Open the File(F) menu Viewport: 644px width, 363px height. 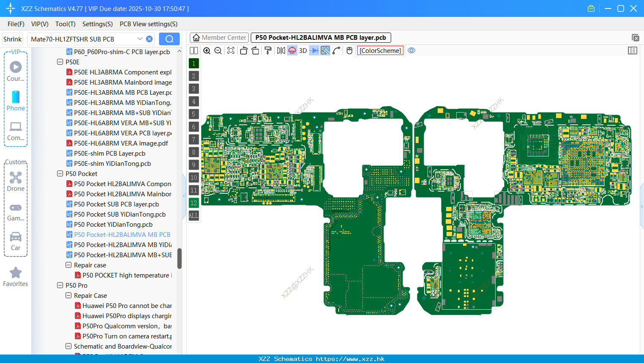[x=16, y=24]
